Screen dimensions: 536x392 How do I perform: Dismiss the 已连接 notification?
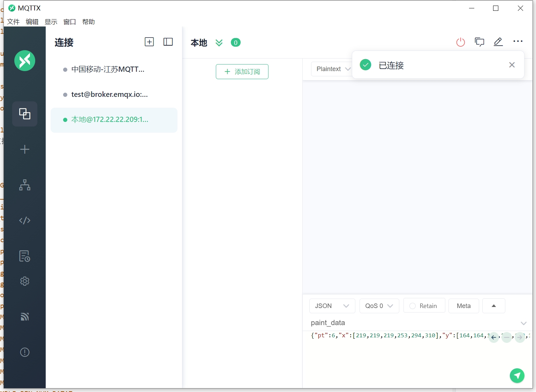pos(512,65)
